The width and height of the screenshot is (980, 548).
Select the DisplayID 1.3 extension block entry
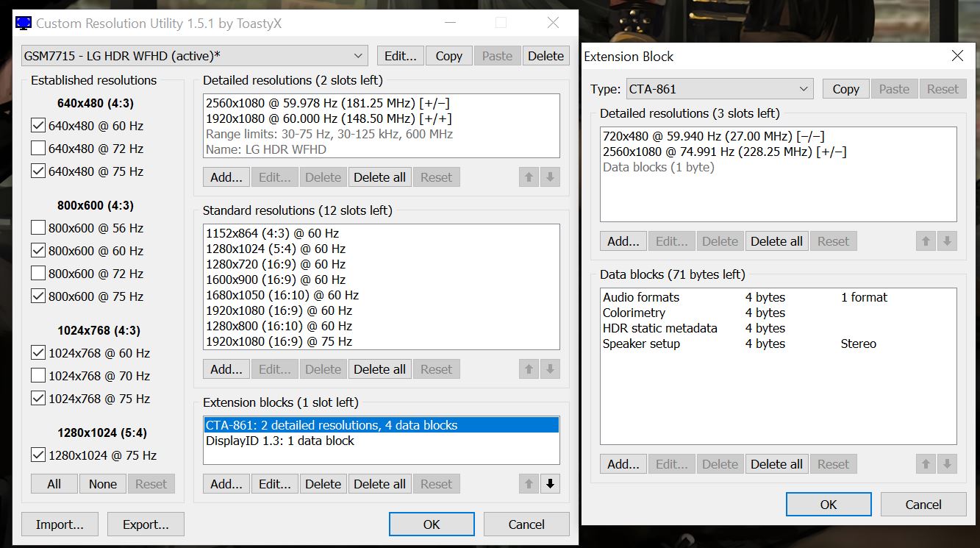[280, 441]
